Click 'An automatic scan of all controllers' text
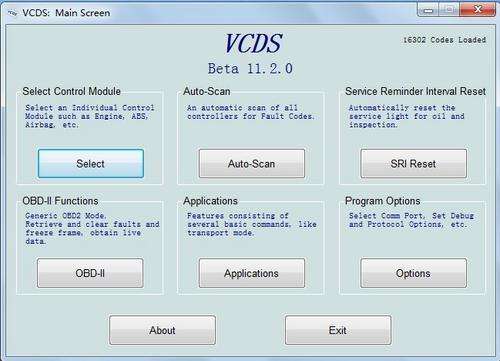 (251, 112)
